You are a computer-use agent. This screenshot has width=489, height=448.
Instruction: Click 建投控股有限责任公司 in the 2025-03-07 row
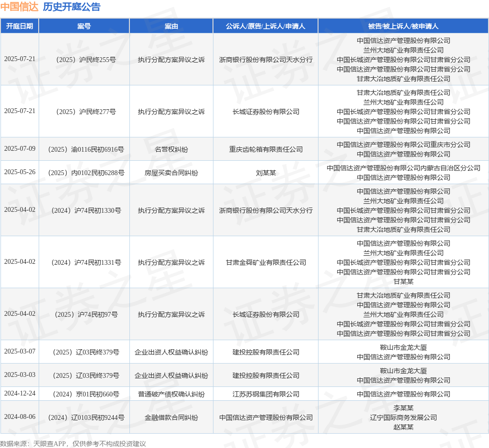pos(266,352)
